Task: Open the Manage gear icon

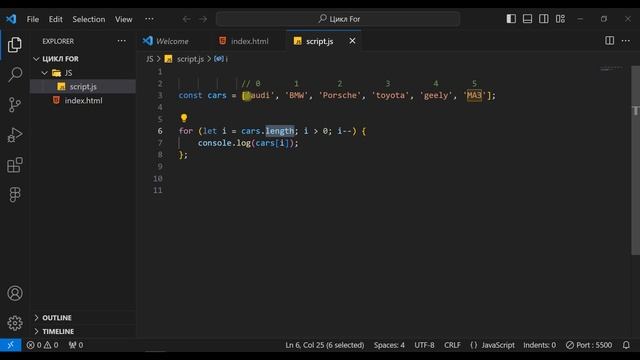Action: coord(15,323)
